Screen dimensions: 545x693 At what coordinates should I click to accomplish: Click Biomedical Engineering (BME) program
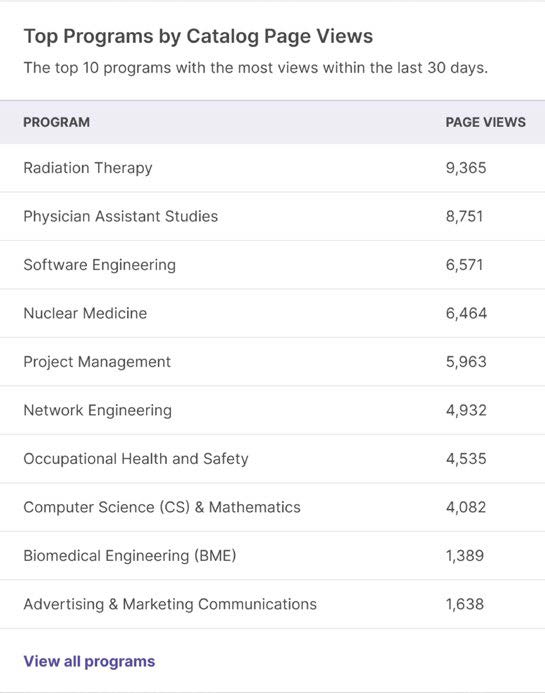coord(130,556)
